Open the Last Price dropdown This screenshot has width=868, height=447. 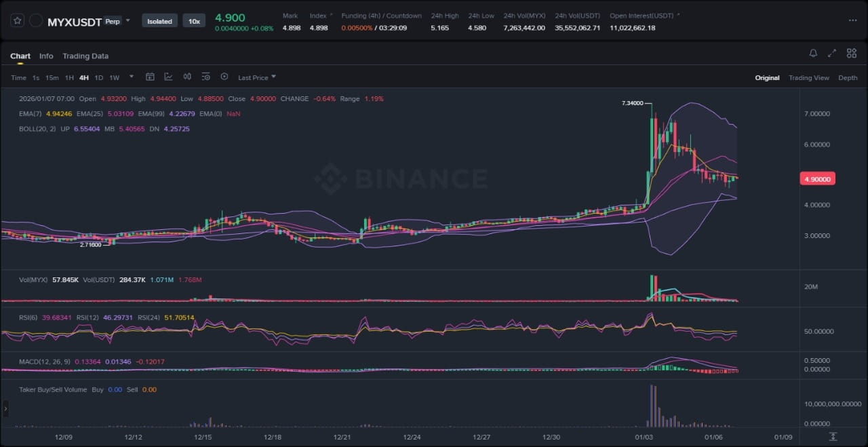coord(257,78)
